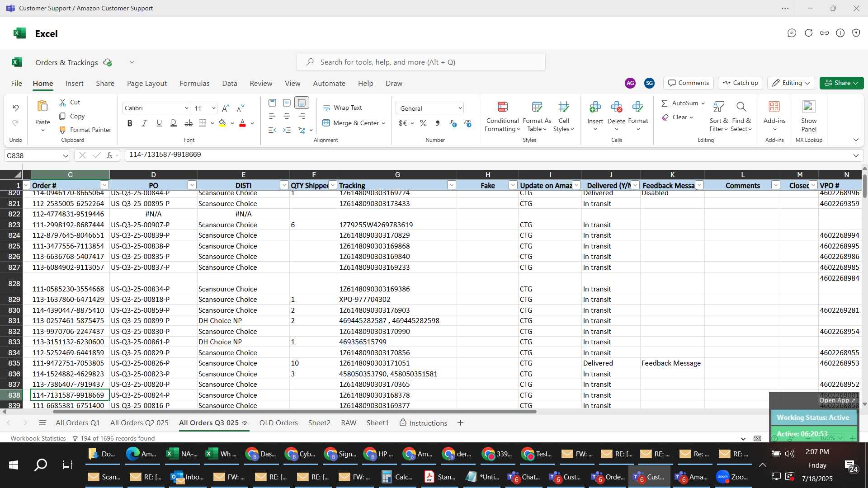This screenshot has width=868, height=488.
Task: Click the MX Lookup Show Panel icon
Action: (809, 107)
